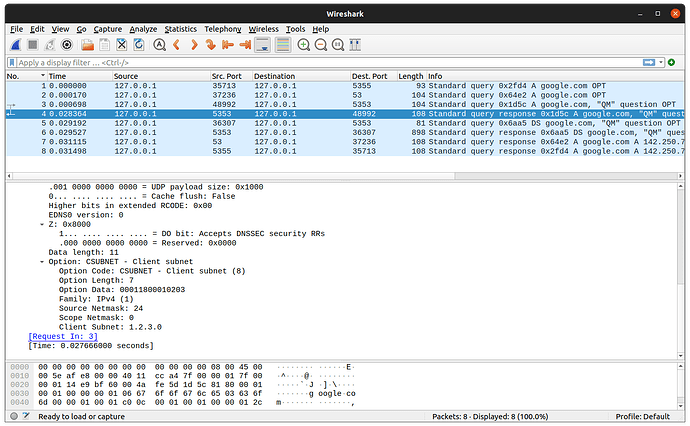Sort by the Dest. Port column header
This screenshot has height=426, width=690.
click(374, 76)
